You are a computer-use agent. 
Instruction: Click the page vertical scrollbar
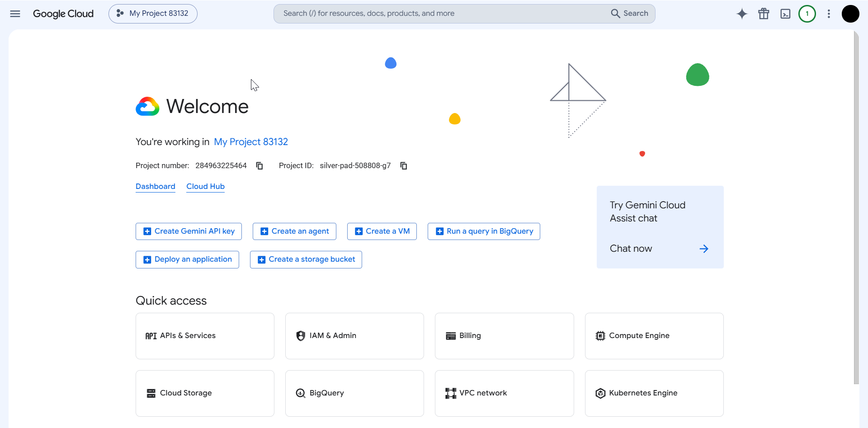tap(856, 208)
